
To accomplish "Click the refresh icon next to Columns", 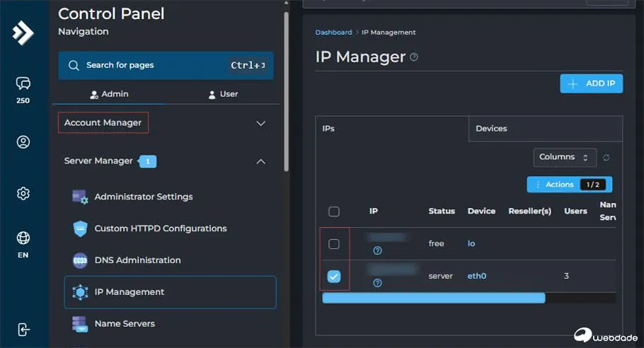I will pos(606,157).
